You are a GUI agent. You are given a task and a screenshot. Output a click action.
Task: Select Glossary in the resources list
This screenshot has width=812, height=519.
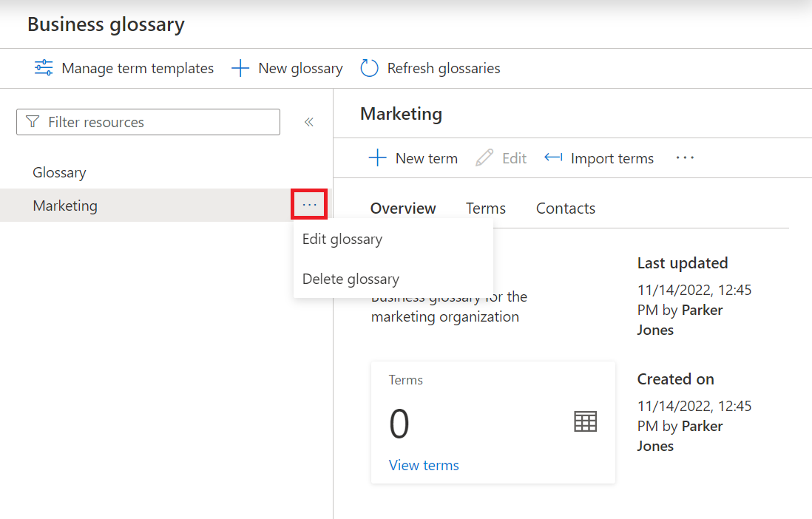point(59,172)
